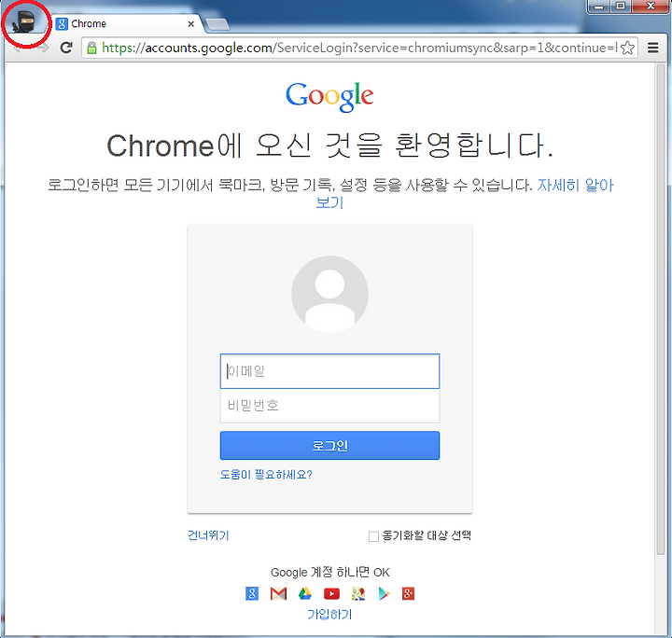Open the blue Google Search icon
Viewport: 672px width, 638px height.
[252, 593]
